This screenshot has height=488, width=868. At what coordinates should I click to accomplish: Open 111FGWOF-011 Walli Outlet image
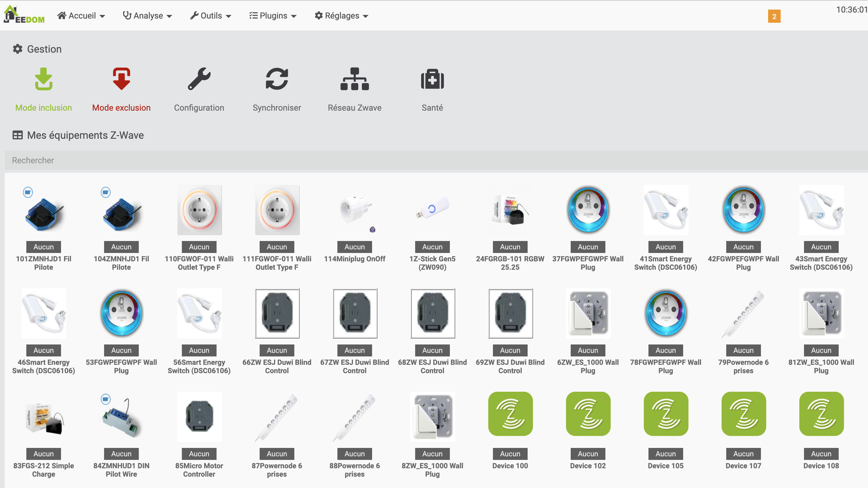pos(277,210)
